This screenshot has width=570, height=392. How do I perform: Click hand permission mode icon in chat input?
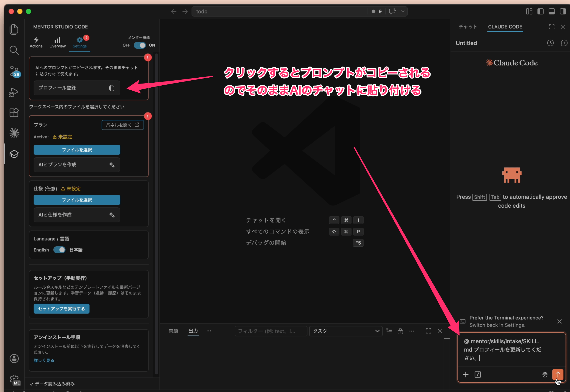click(545, 374)
